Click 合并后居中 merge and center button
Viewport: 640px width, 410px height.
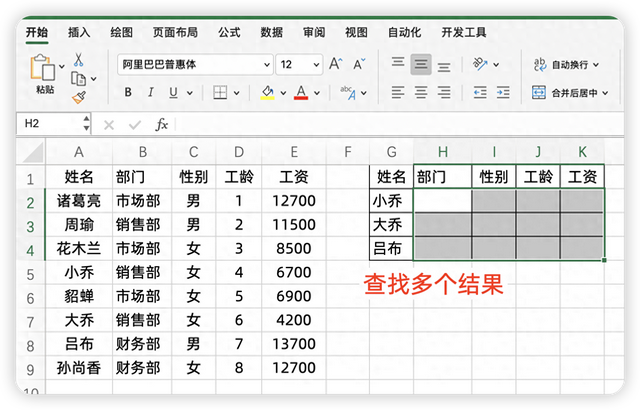click(x=570, y=93)
